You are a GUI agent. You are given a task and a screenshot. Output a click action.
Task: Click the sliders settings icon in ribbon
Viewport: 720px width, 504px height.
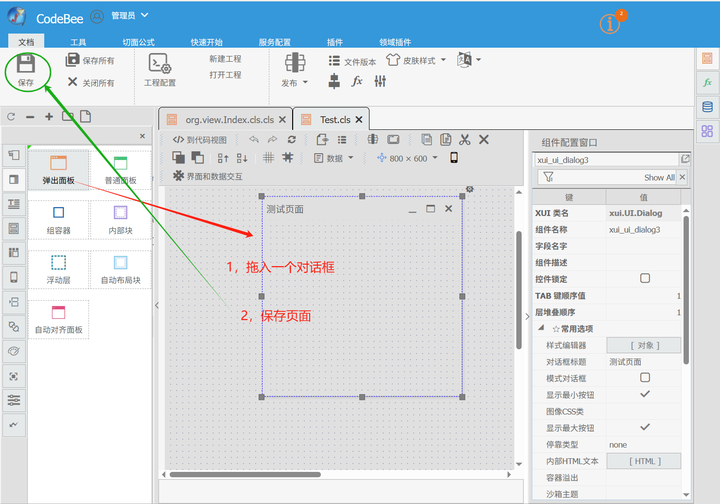[380, 82]
